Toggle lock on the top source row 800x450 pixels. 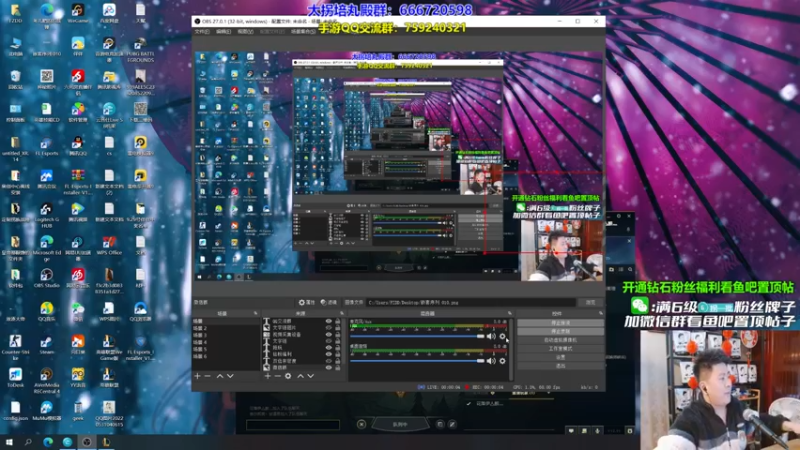[338, 321]
